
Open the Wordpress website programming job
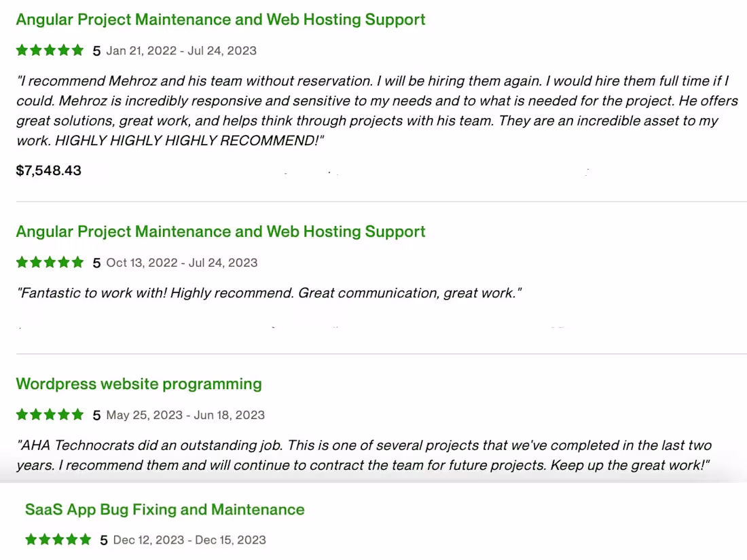point(139,384)
